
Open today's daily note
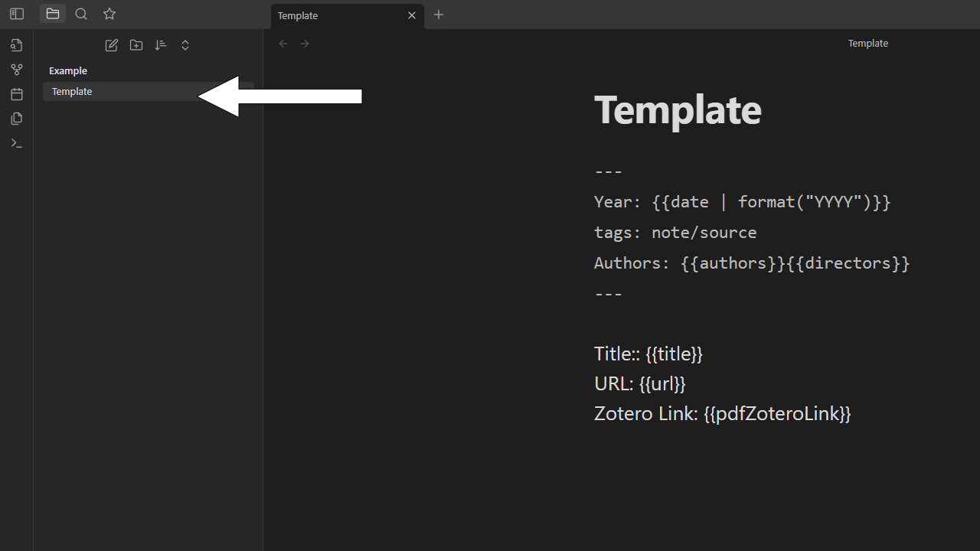pyautogui.click(x=16, y=94)
